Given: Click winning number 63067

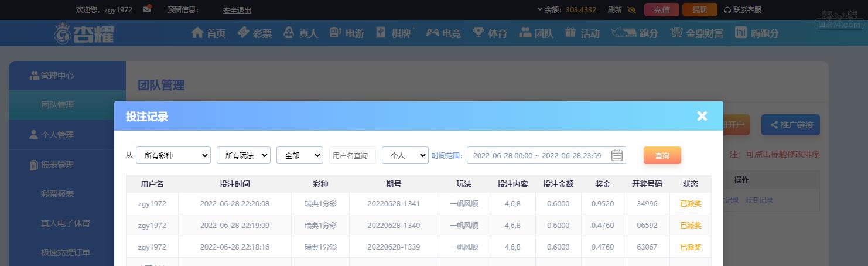Looking at the screenshot, I should [x=647, y=247].
